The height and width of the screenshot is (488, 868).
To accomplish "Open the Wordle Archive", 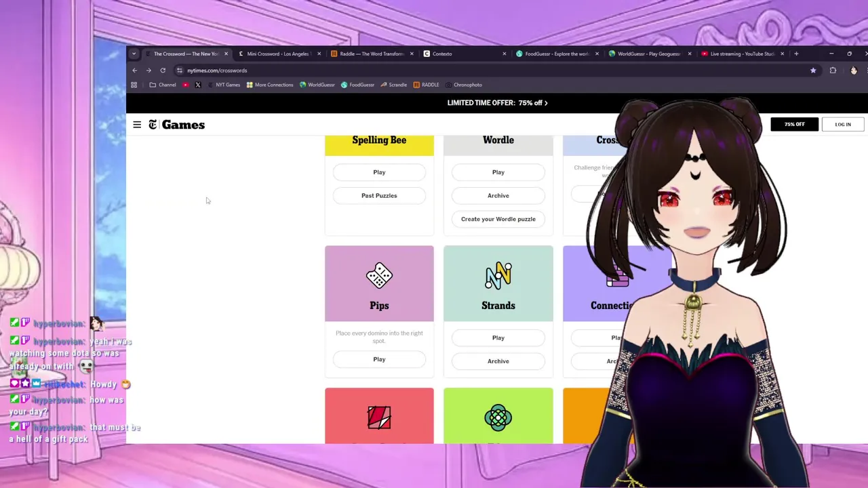I will pyautogui.click(x=498, y=196).
